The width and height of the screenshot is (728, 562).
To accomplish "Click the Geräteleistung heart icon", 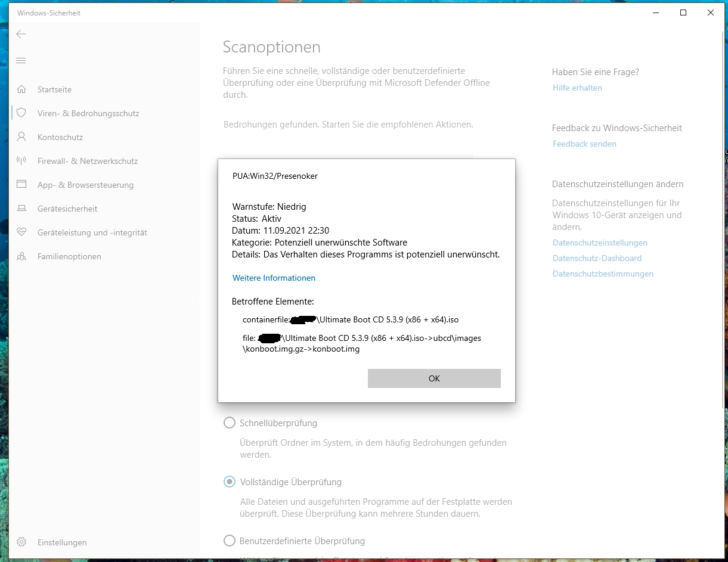I will point(22,232).
